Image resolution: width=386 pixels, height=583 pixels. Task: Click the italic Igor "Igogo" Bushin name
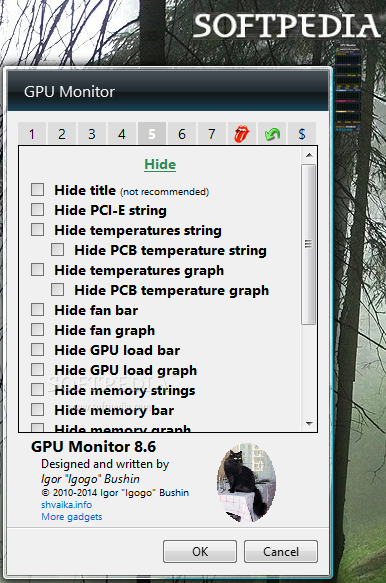[x=90, y=479]
